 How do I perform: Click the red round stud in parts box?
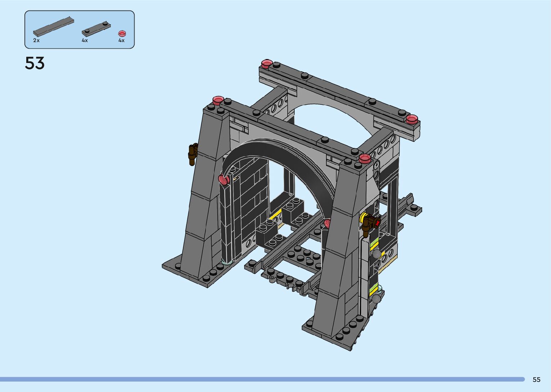coord(122,33)
